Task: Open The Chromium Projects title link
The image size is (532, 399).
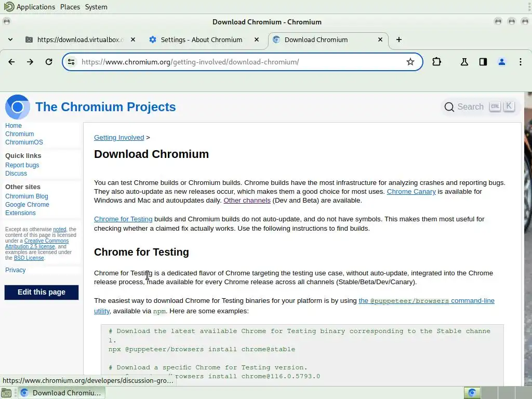Action: tap(105, 107)
